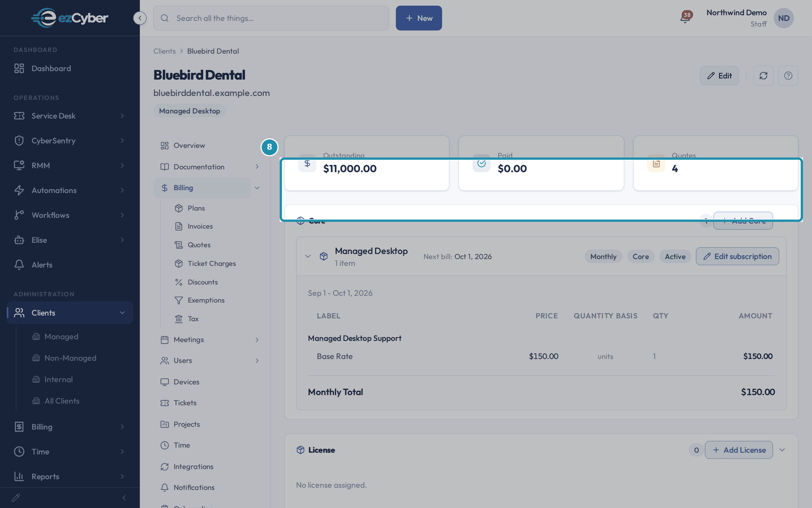Click the Monthly billing badge
This screenshot has width=812, height=508.
pyautogui.click(x=603, y=257)
